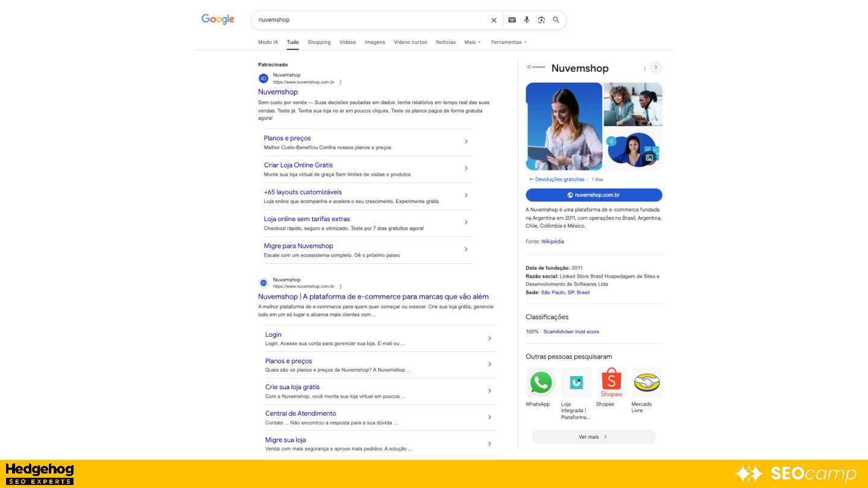Expand the 'Login' sitelink chevron
This screenshot has height=488, width=868.
pos(489,339)
